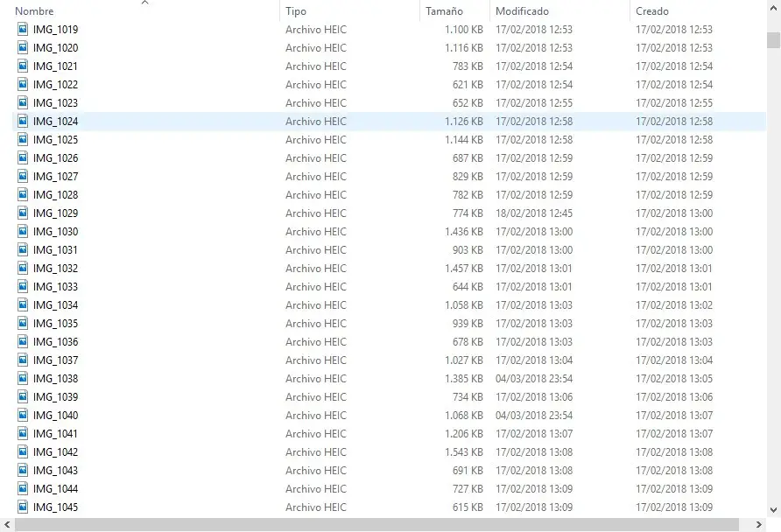Click the 615 KB size cell
Viewport: 781px width, 532px height.
[468, 507]
